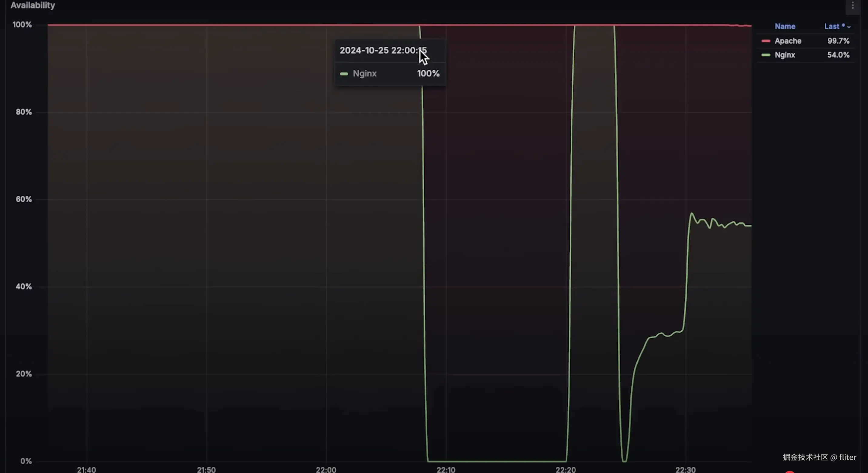Click the 22:20 time axis label

click(566, 469)
